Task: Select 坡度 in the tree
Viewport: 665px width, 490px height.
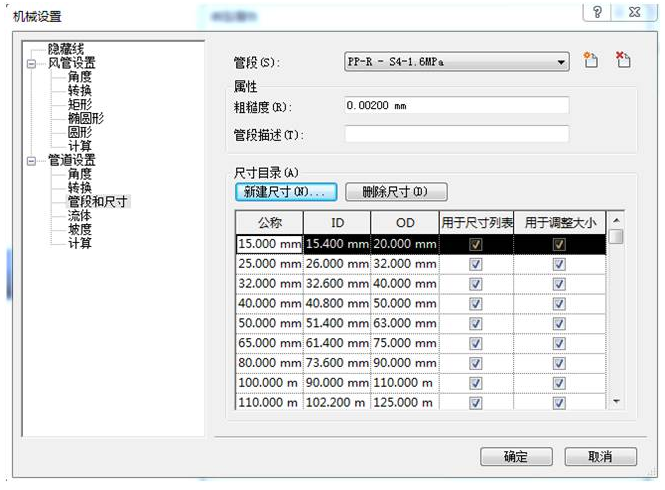Action: [x=80, y=229]
